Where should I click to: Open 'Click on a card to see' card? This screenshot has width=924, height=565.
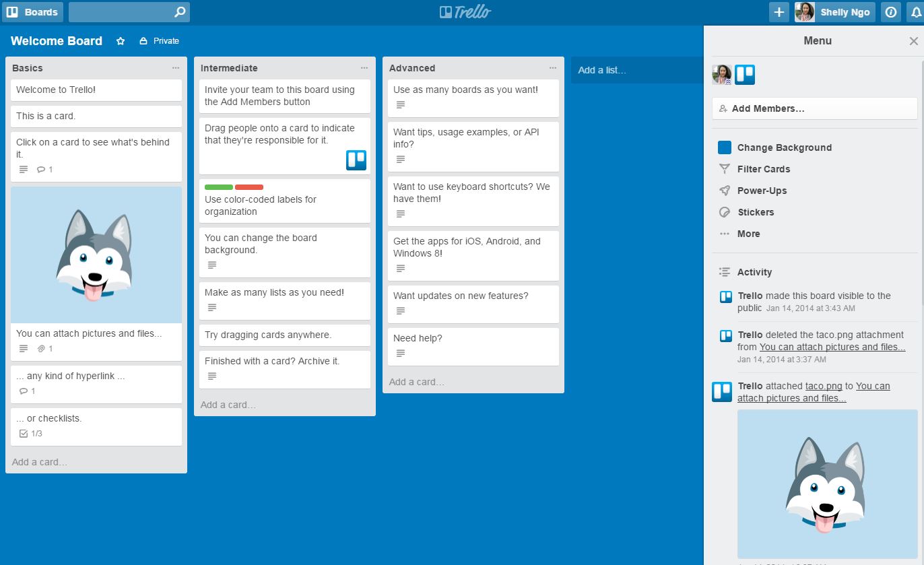coord(96,156)
